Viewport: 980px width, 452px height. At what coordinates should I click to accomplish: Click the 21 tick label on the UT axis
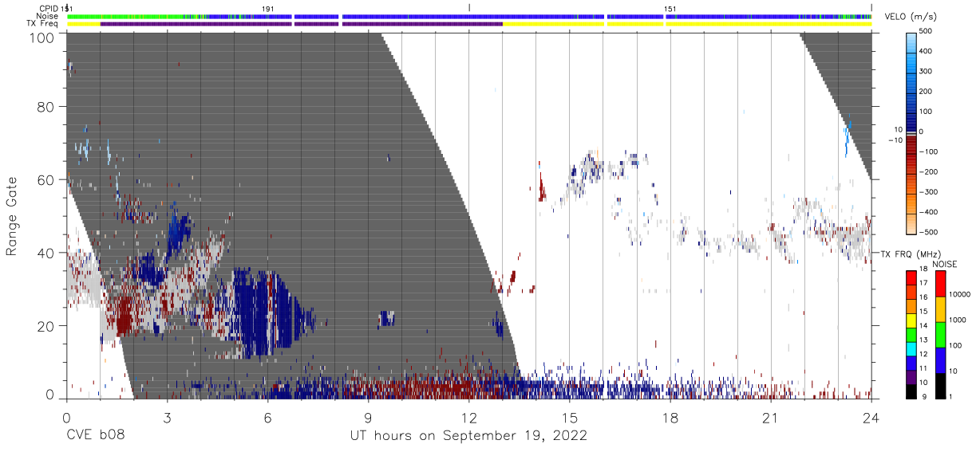point(770,416)
